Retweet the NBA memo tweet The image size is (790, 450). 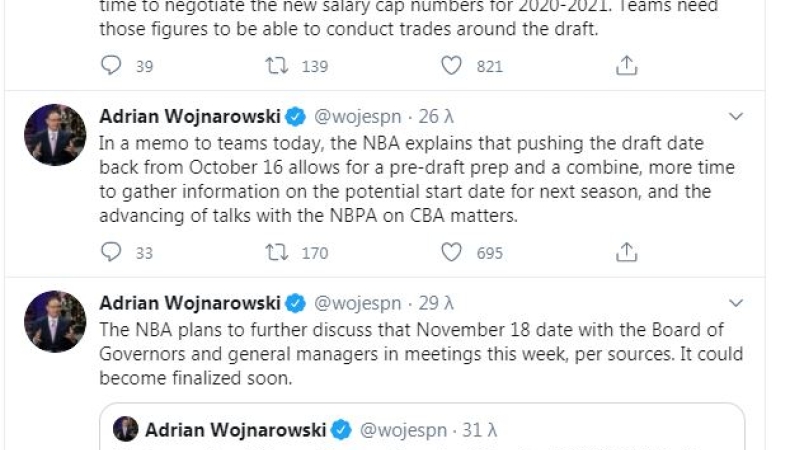[276, 252]
